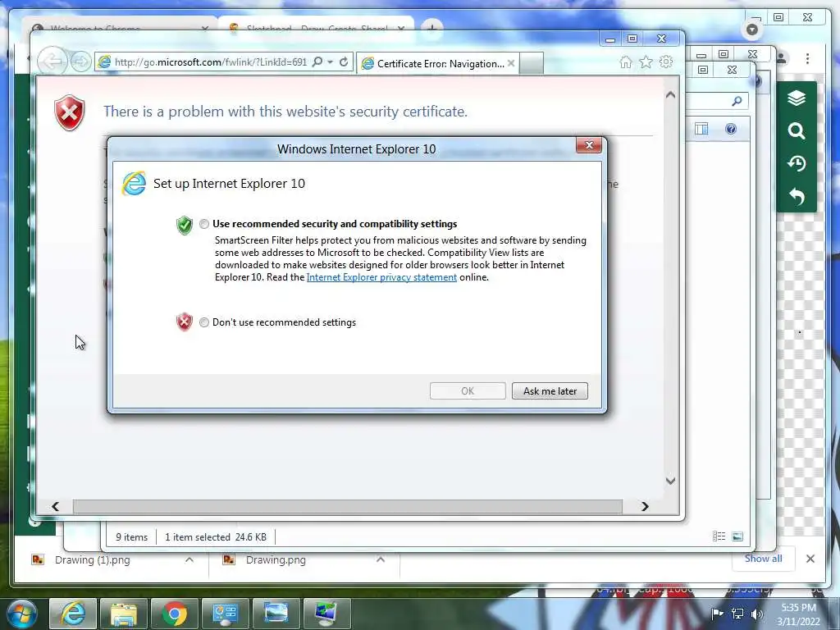
Task: Toggle the Explorer preview pane icon
Action: pos(701,129)
